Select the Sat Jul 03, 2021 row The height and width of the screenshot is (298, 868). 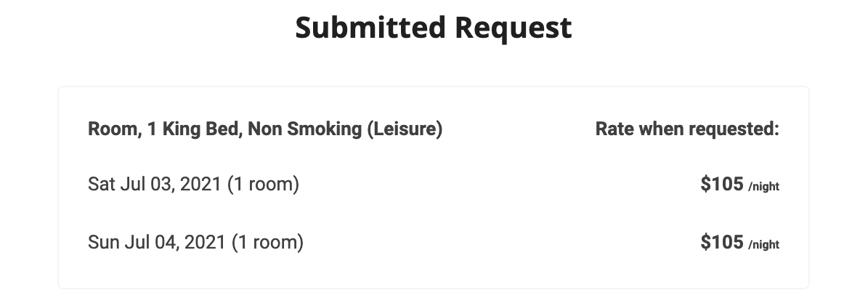[193, 185]
